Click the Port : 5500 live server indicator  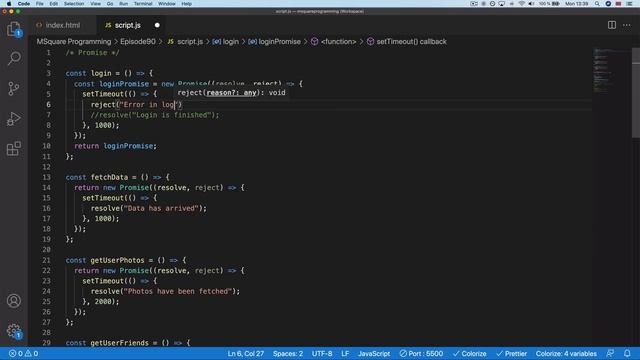click(x=421, y=353)
